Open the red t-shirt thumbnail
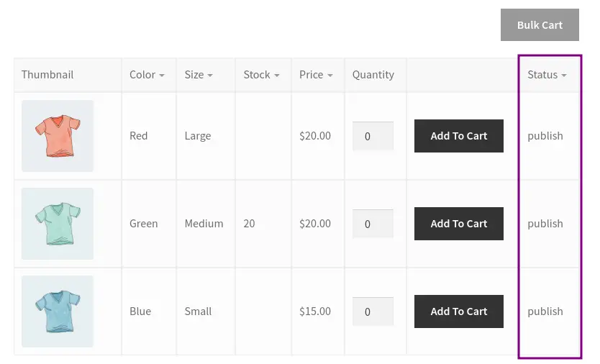600x364 pixels. 58,136
